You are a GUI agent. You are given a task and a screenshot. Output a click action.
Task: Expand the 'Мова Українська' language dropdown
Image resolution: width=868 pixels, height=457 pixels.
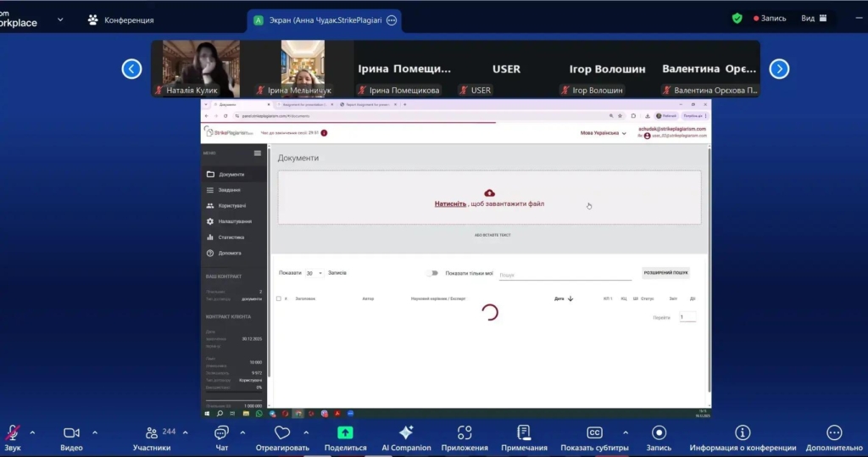pyautogui.click(x=603, y=133)
